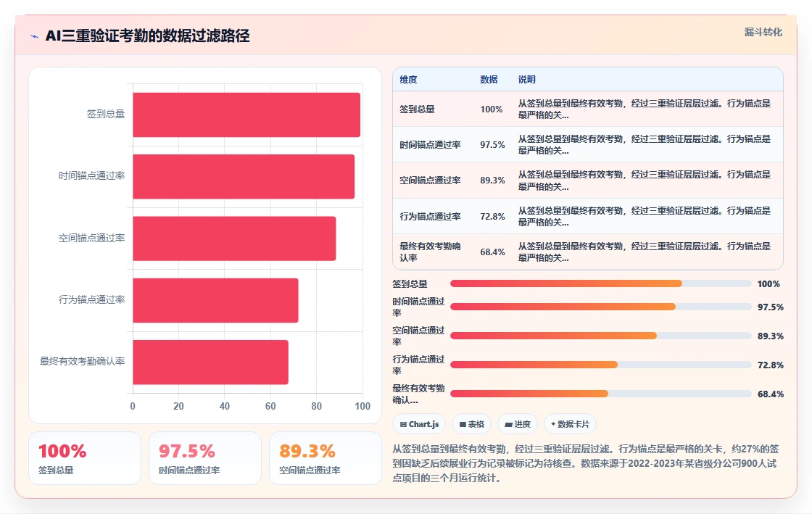Select the 表格 chip
The image size is (812, 514).
[471, 424]
